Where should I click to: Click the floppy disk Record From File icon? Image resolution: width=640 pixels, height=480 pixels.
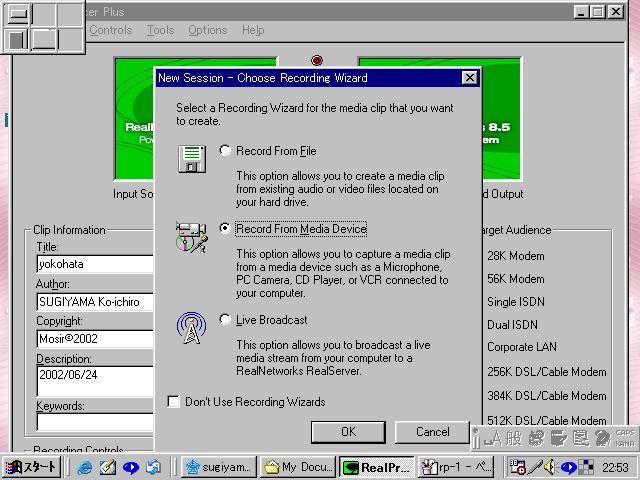(192, 159)
